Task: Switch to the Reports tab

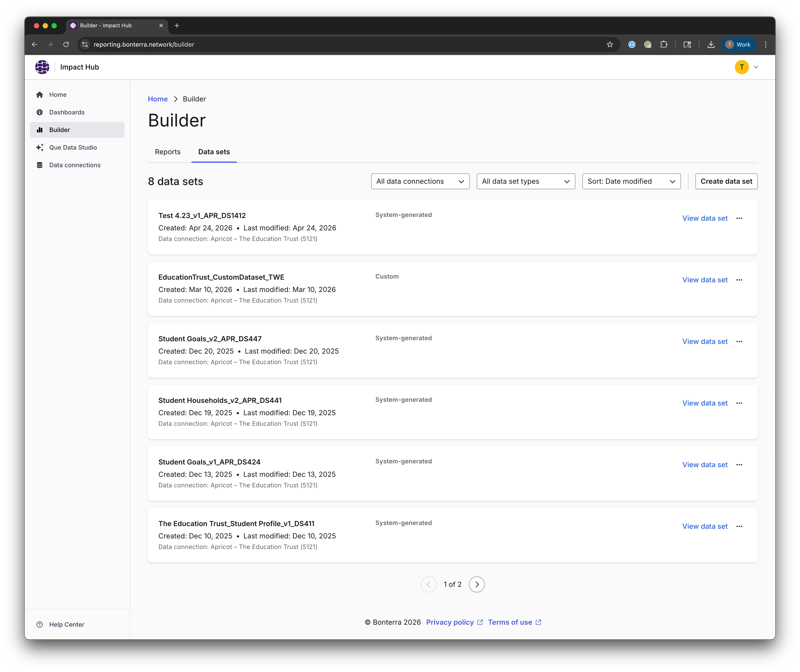Action: coord(168,152)
